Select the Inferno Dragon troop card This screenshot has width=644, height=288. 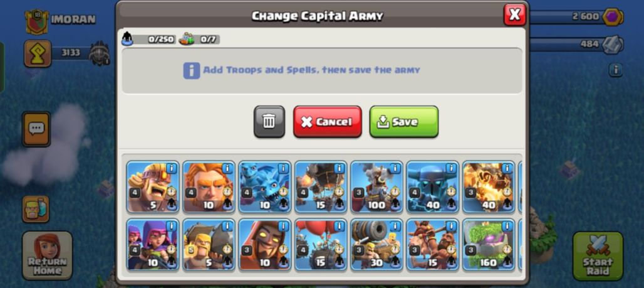point(489,187)
